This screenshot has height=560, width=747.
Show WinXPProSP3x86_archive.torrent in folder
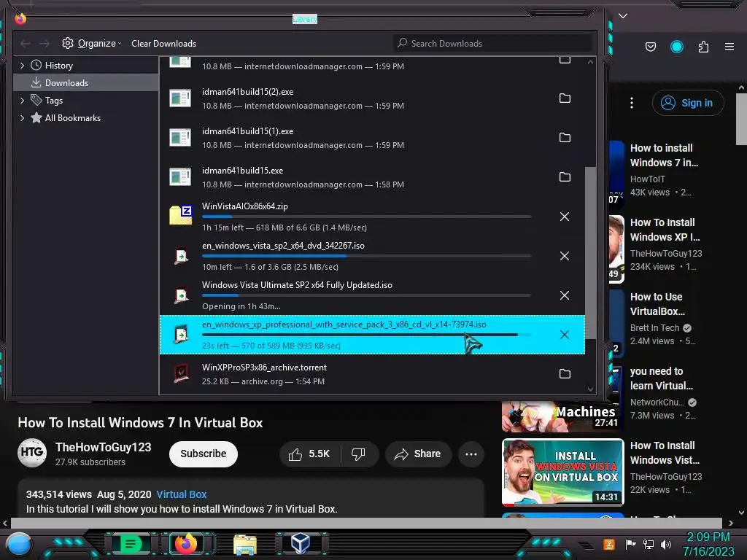tap(565, 374)
